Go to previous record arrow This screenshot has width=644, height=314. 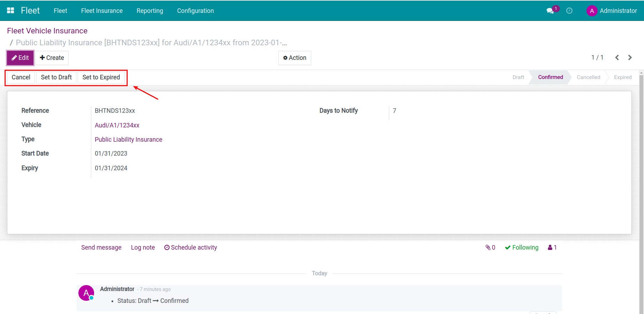tap(617, 57)
